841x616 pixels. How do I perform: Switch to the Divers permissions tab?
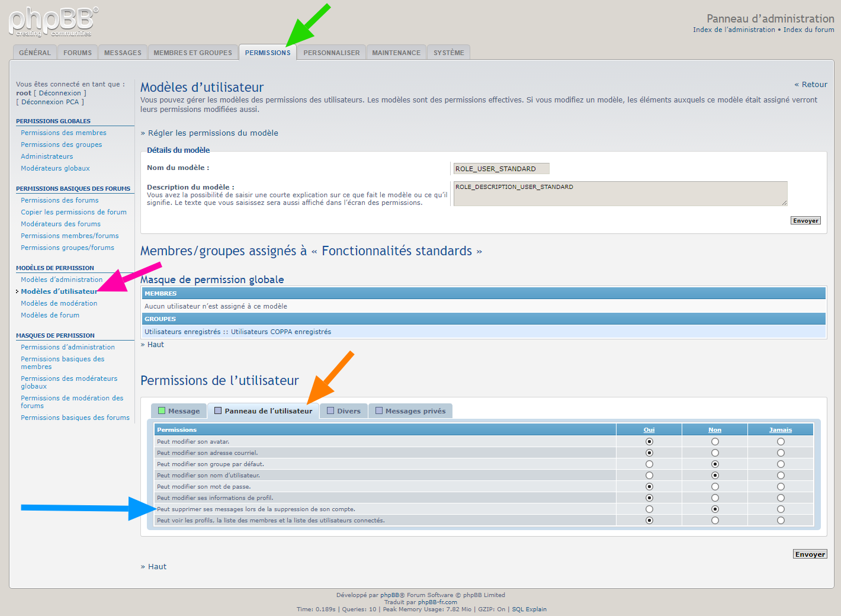[344, 411]
